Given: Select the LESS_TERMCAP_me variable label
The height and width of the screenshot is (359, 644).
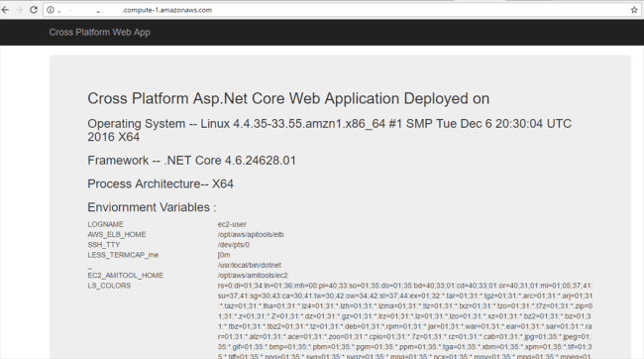Looking at the screenshot, I should 123,255.
